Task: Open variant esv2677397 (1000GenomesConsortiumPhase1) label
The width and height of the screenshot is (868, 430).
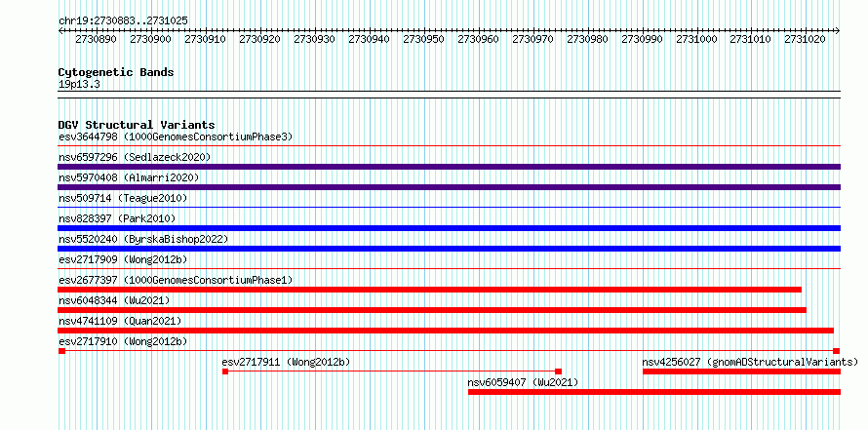Action: (176, 280)
